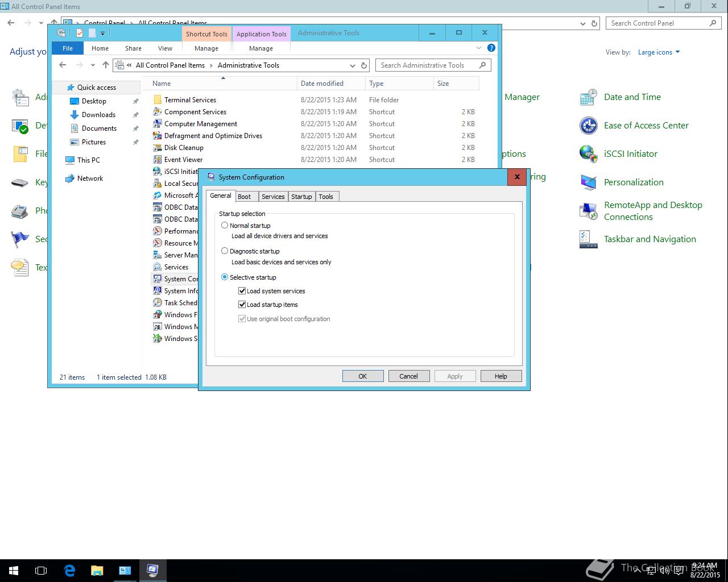
Task: Open the View ribbon tab
Action: click(x=165, y=48)
